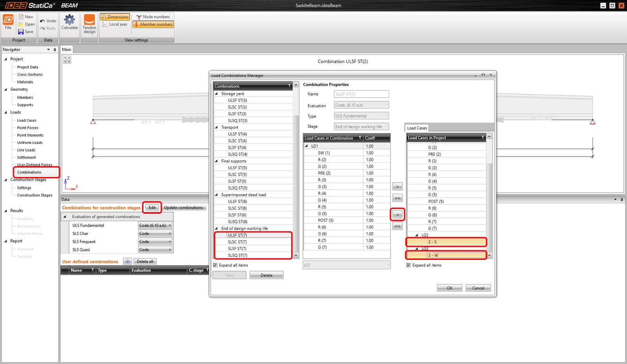This screenshot has width=627, height=364.
Task: Switch to the Main tab
Action: 67,49
